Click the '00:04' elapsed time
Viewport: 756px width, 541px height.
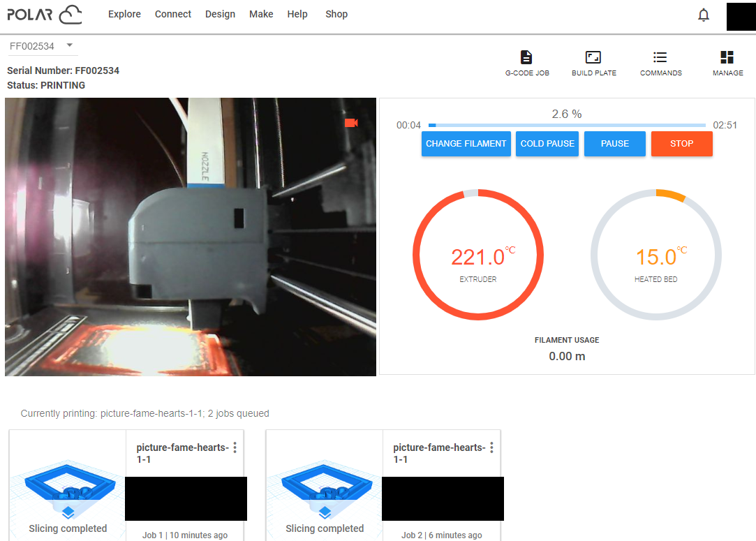click(x=408, y=126)
